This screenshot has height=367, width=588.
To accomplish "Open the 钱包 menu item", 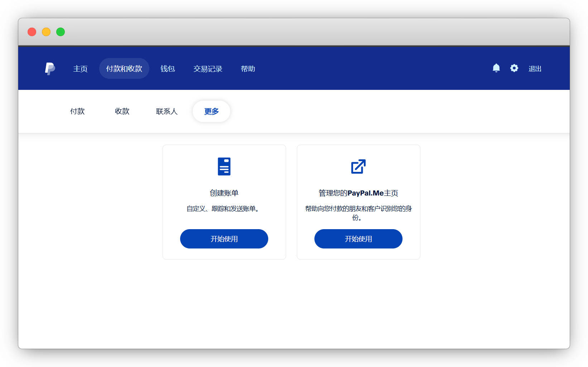I will pos(168,69).
